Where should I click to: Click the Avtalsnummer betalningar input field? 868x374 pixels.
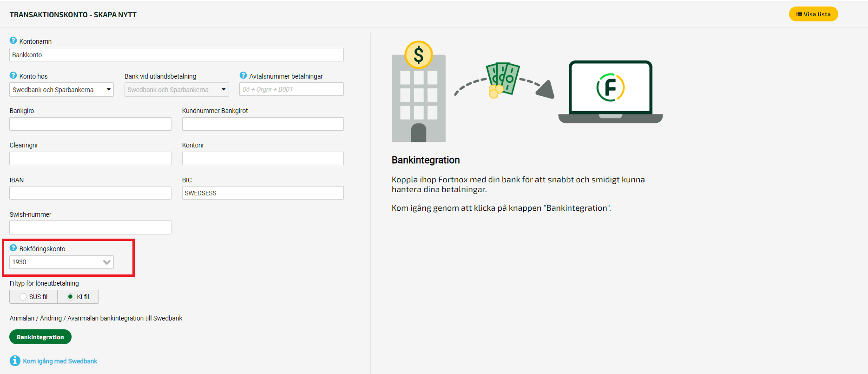point(291,89)
